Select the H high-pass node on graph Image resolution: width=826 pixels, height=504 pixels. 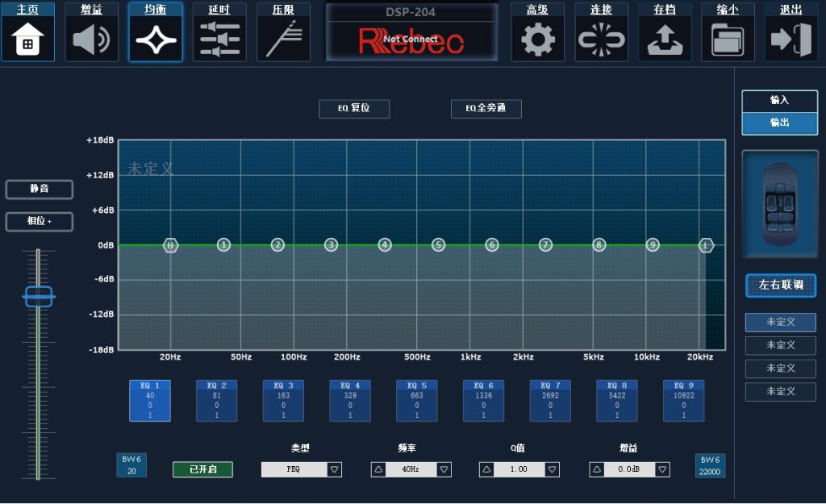(170, 245)
